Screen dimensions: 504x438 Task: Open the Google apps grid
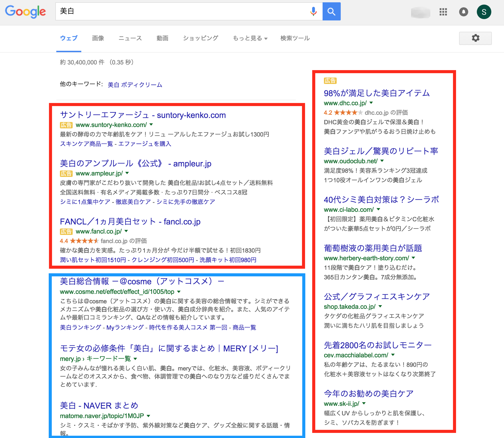[443, 12]
